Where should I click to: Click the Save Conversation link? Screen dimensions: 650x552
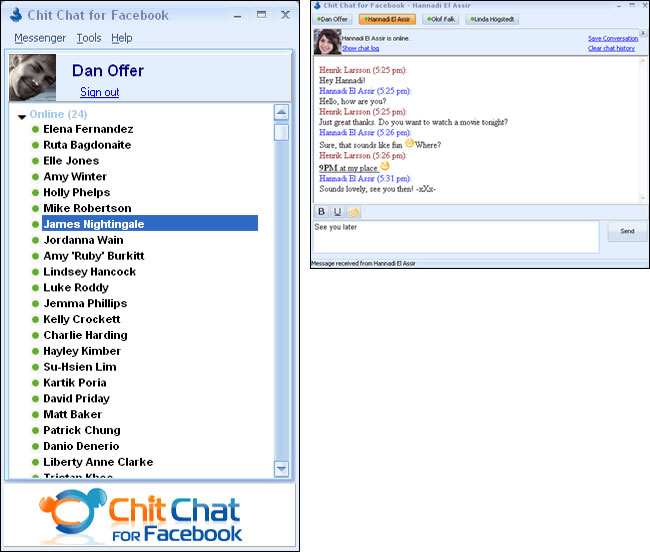[612, 38]
